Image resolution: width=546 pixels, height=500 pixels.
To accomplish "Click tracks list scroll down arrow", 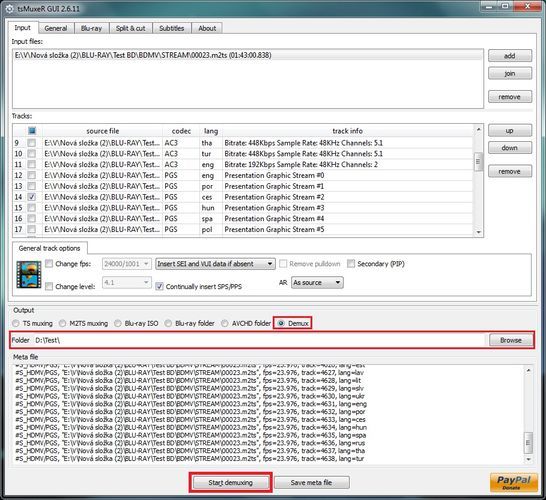I will pos(478,233).
